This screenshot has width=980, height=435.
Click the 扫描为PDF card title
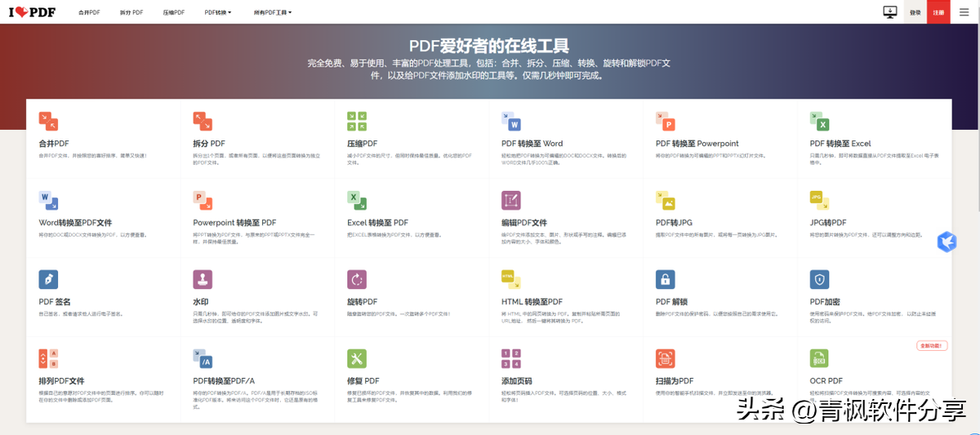[x=675, y=381]
